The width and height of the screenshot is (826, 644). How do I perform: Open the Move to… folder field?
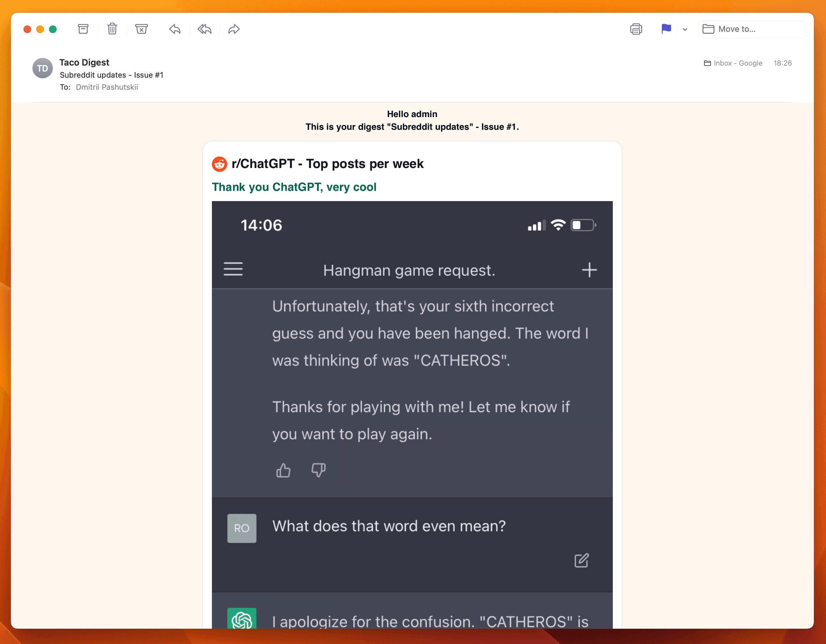click(752, 29)
